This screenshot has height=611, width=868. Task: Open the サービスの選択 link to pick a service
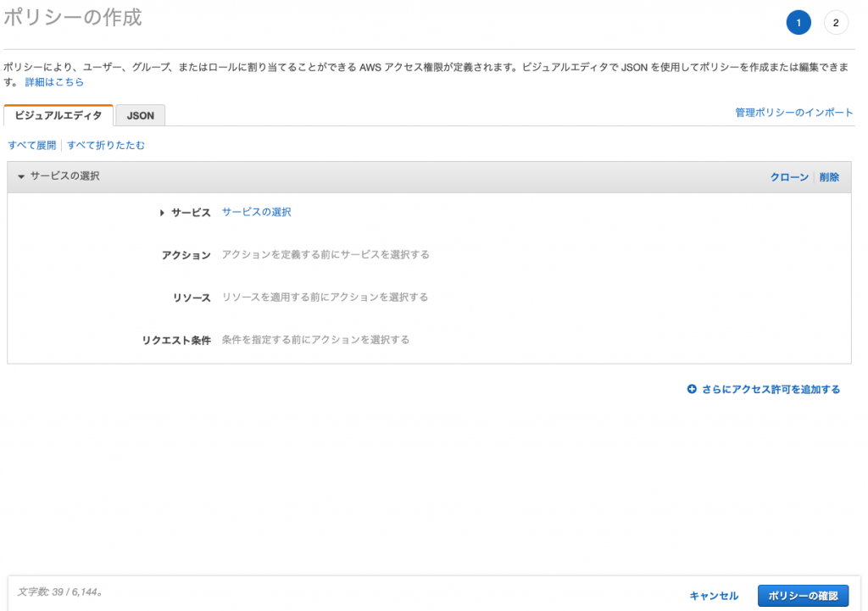coord(256,212)
